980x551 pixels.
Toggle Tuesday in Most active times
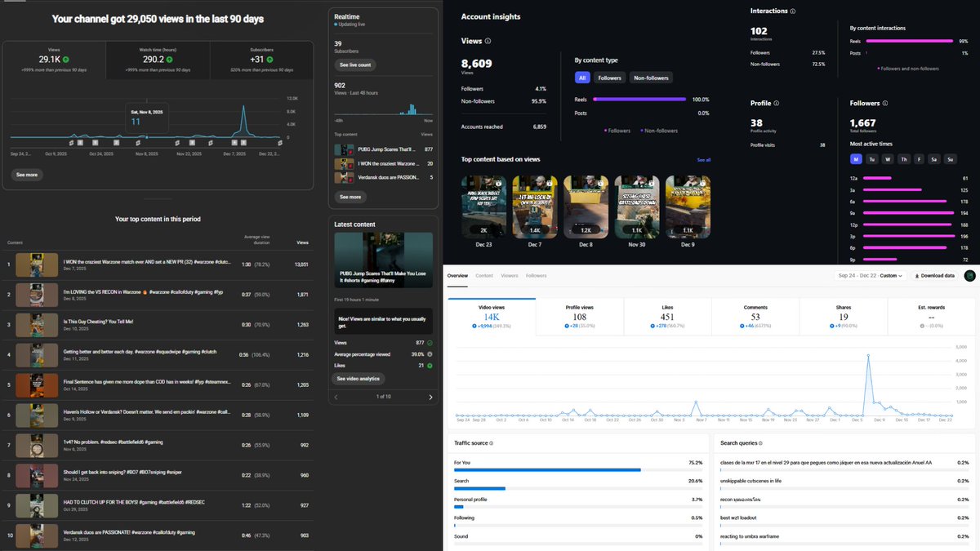(x=871, y=158)
